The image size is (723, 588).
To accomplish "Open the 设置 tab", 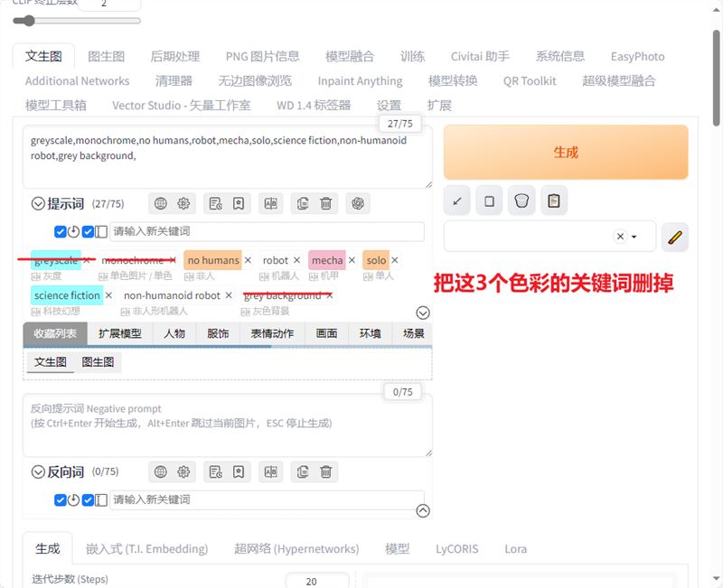I will 389,105.
